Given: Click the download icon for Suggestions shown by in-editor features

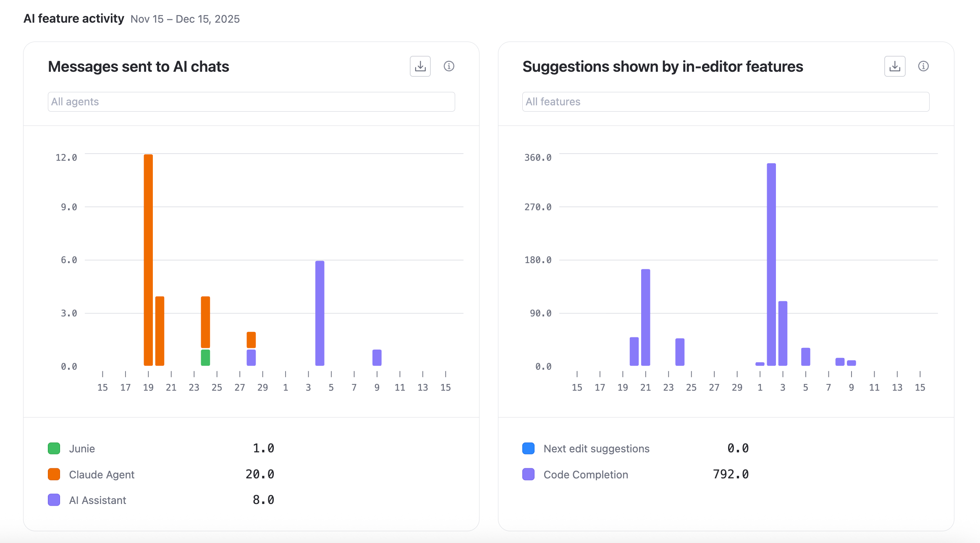Looking at the screenshot, I should pos(894,66).
